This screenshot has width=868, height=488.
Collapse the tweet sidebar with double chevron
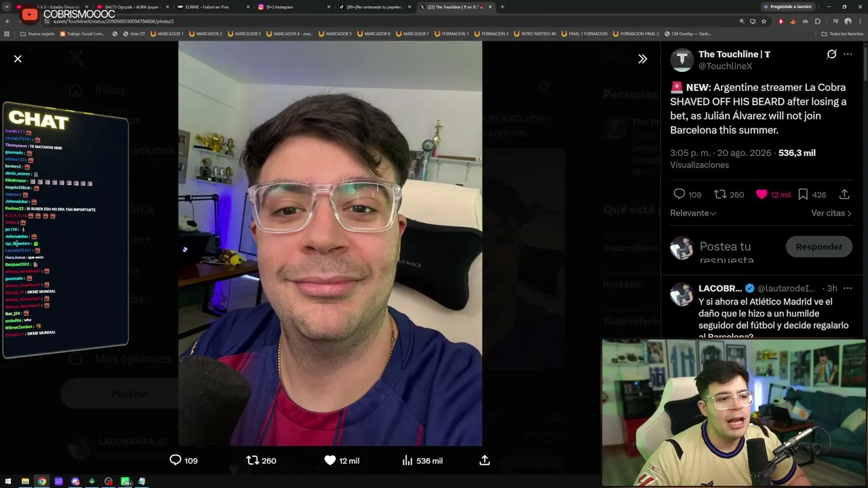point(642,59)
